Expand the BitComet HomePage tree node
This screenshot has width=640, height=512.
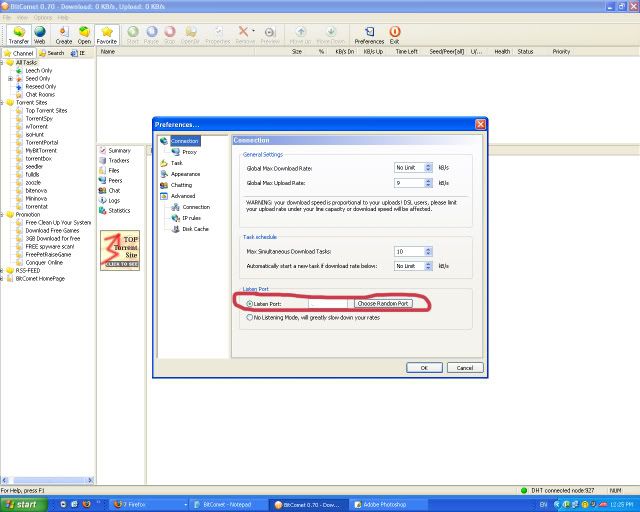2,278
